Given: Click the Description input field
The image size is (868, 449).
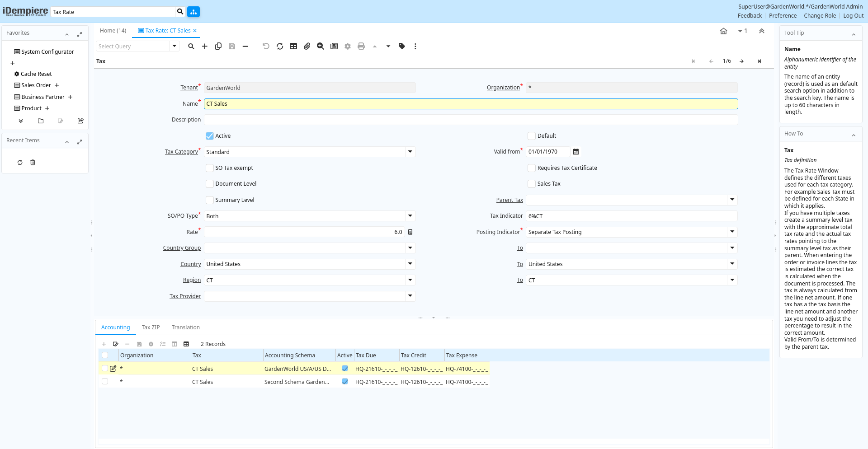Looking at the screenshot, I should tap(471, 120).
